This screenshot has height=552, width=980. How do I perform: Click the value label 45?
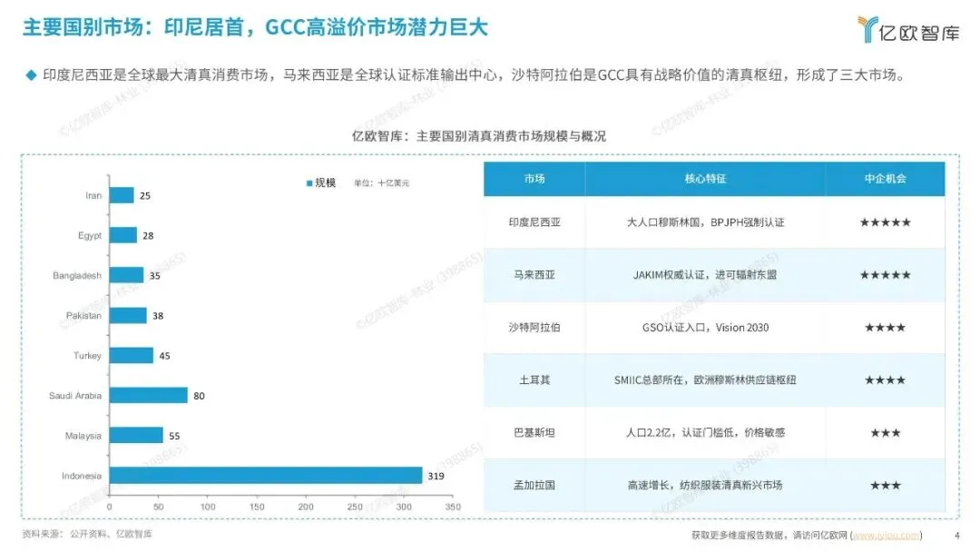164,356
